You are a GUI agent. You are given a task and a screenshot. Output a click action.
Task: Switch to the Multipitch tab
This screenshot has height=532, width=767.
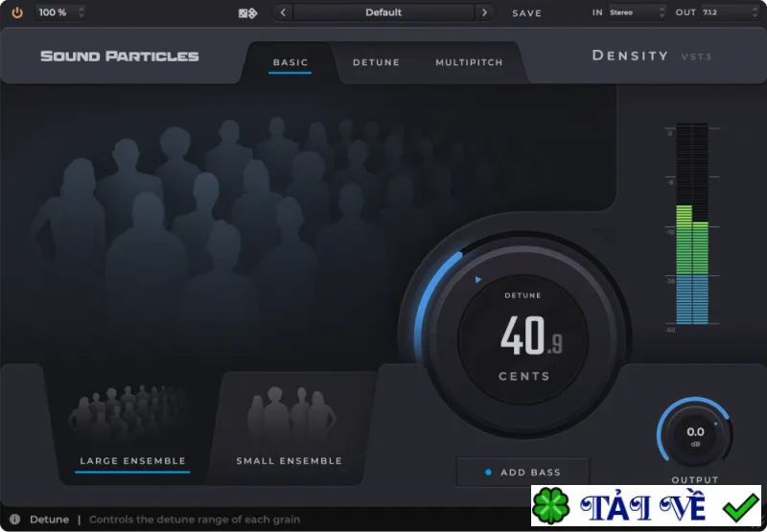pyautogui.click(x=469, y=62)
